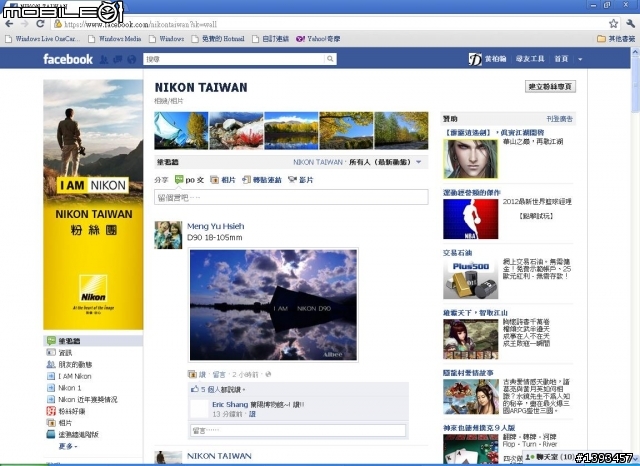Click the Windows Media bookmark

(x=115, y=39)
